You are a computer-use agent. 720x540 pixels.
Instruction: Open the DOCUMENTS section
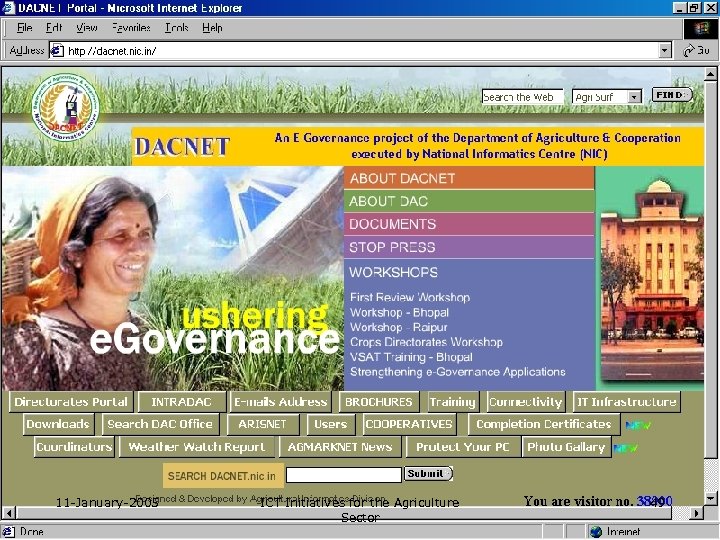(x=469, y=224)
